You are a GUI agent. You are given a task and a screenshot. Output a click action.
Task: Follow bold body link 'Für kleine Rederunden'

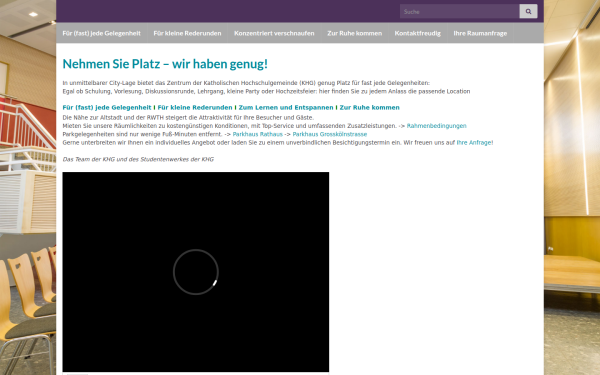tap(195, 108)
